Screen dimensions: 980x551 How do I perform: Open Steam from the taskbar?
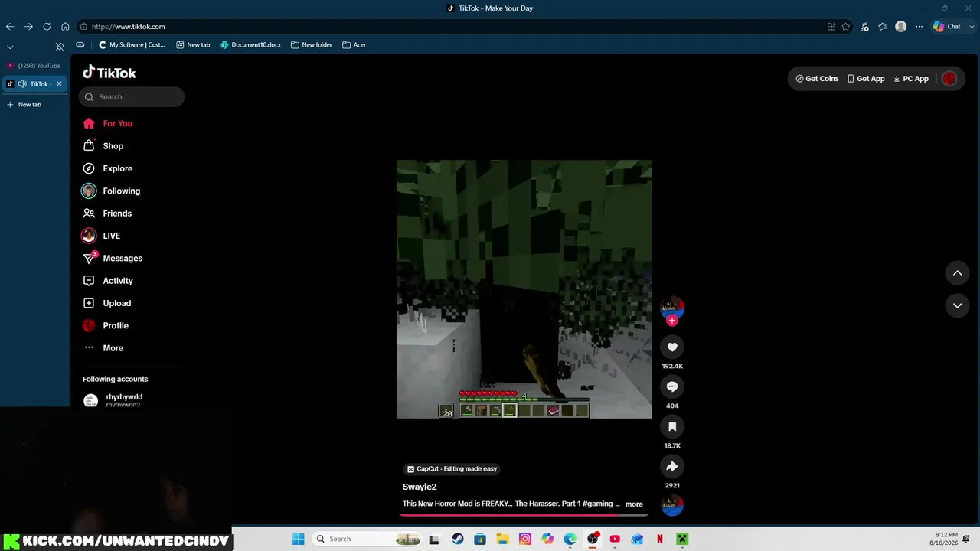[x=458, y=539]
